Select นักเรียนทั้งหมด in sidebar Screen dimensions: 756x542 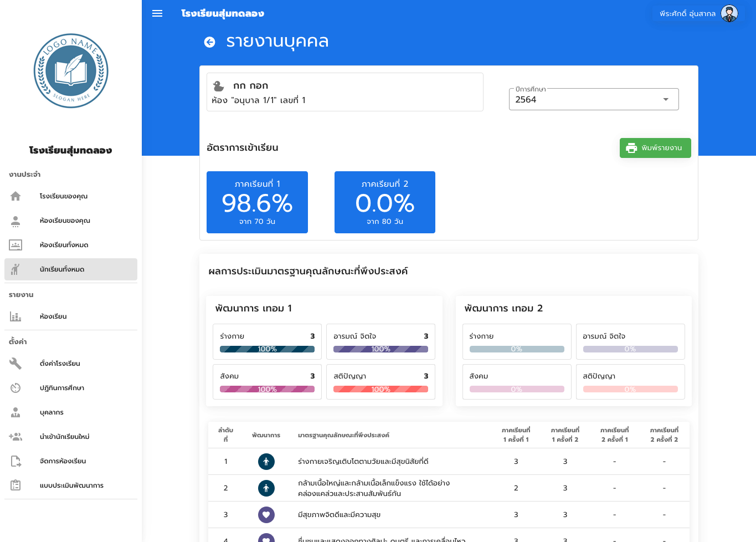click(x=62, y=269)
